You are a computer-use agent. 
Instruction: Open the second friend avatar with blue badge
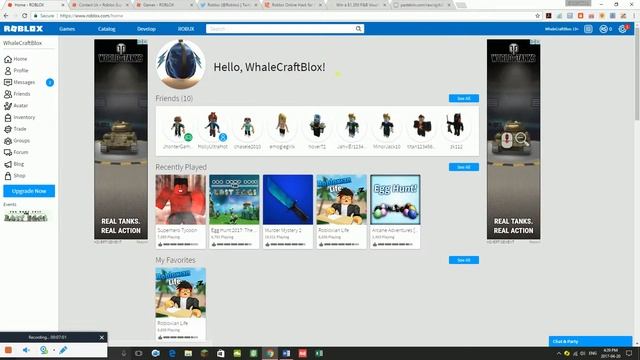point(213,127)
